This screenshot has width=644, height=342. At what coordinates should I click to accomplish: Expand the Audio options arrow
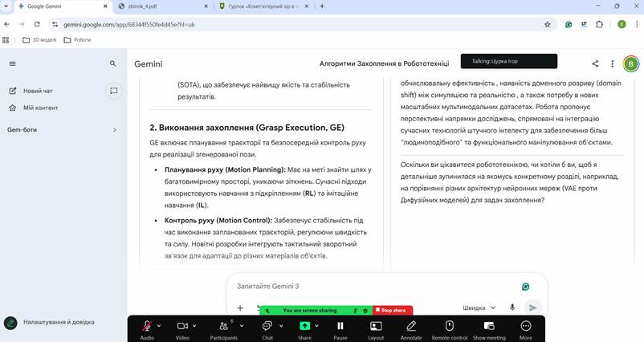159,326
